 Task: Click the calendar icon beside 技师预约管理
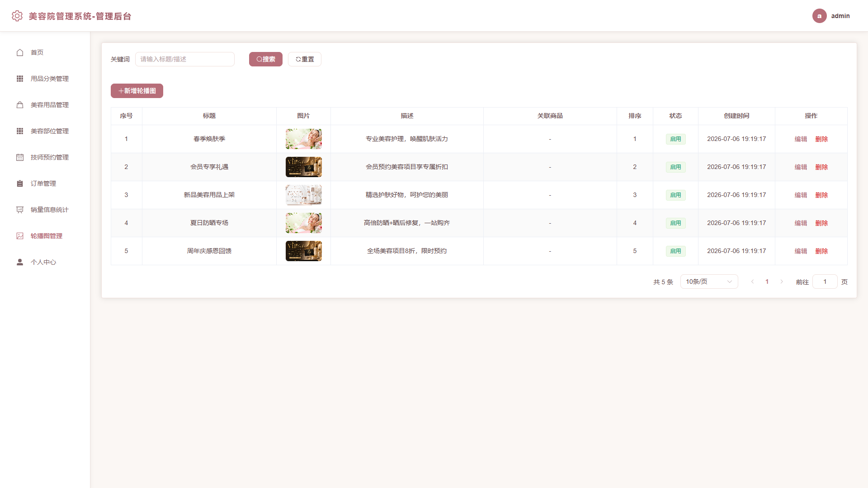20,157
